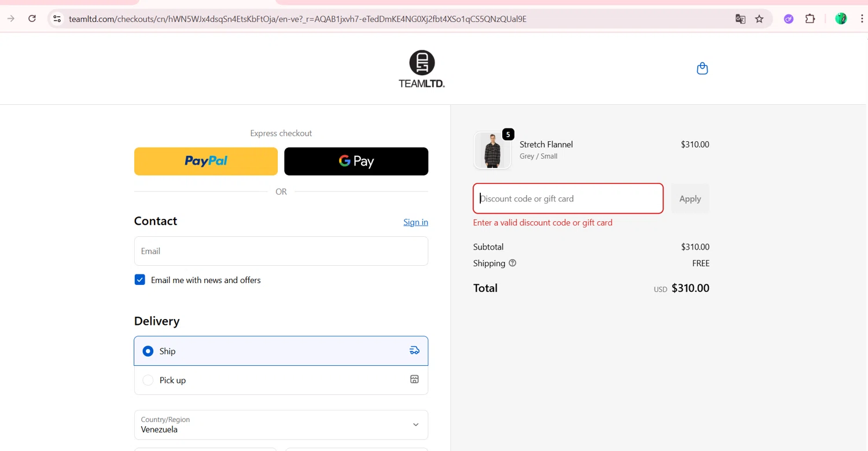Screen dimensions: 868x451
Task: Click the Stretch Flannel product thumbnail
Action: point(492,151)
